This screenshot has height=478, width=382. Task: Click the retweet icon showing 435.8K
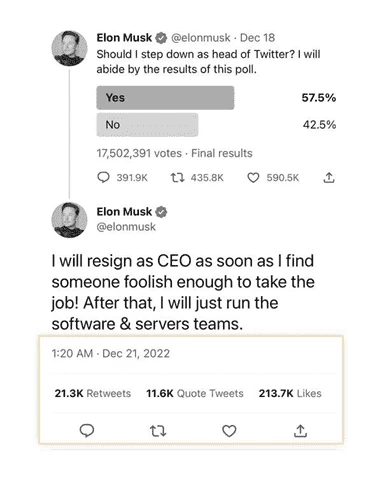pos(177,178)
